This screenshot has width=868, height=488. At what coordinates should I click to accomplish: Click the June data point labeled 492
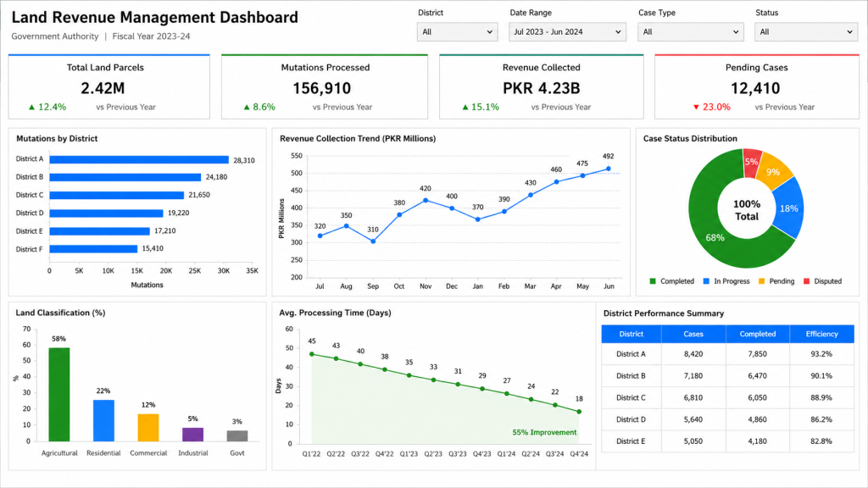tap(609, 169)
